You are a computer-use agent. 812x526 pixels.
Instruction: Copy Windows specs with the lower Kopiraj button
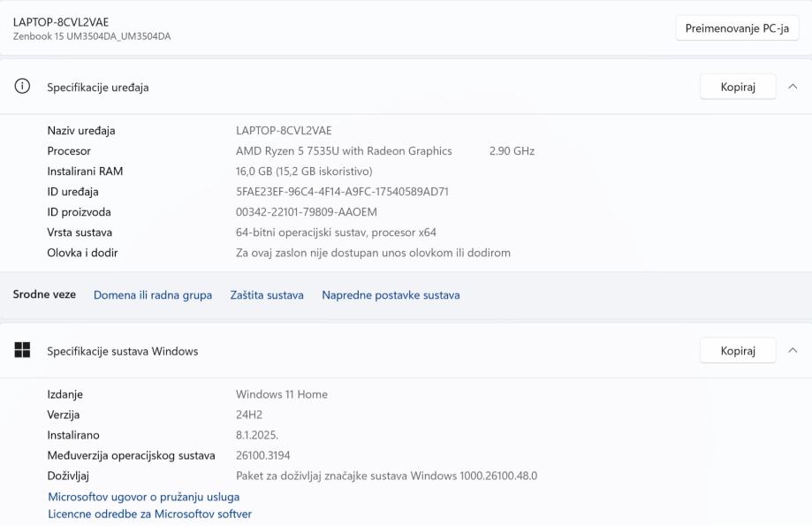coord(738,351)
